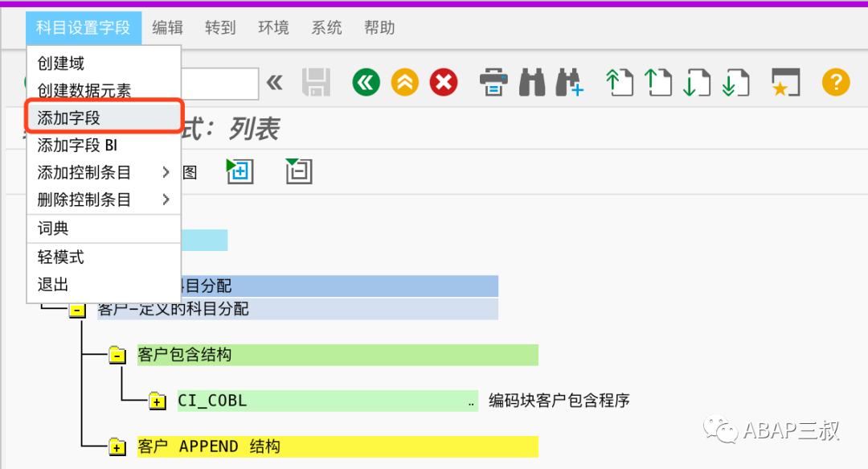The height and width of the screenshot is (469, 868).
Task: Collapse the 客户-定义的科目分配 node
Action: click(x=77, y=310)
